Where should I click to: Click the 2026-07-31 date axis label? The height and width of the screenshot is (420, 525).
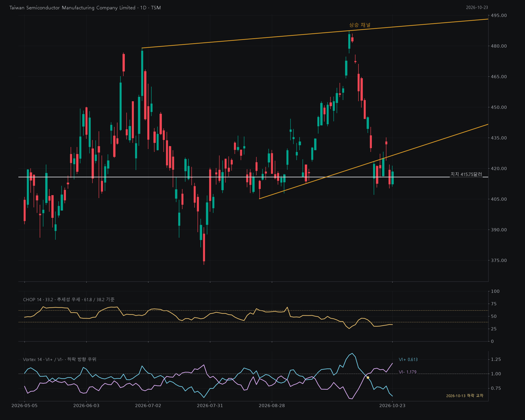[x=210, y=406]
